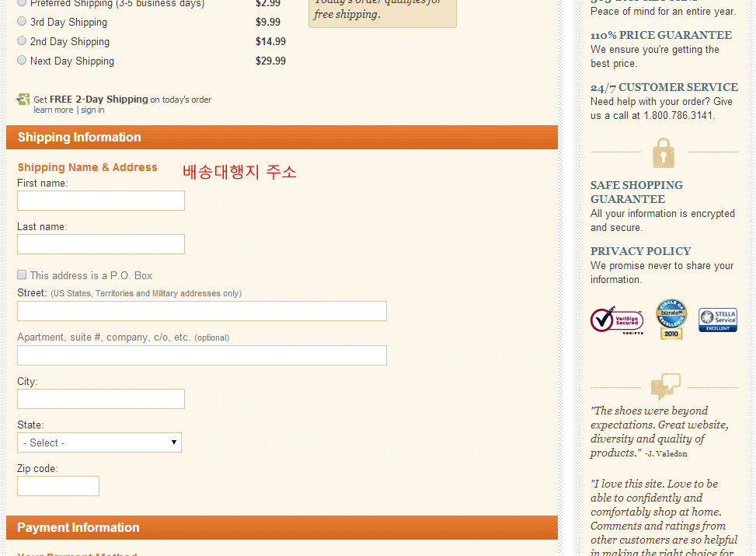The width and height of the screenshot is (756, 556).
Task: Choose Next Day Shipping radio button
Action: click(x=22, y=61)
